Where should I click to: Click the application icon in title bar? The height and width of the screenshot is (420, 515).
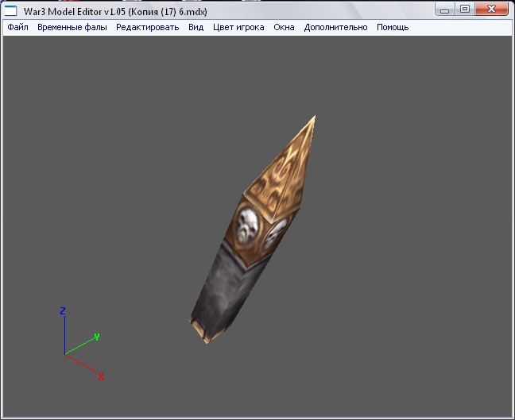click(10, 10)
